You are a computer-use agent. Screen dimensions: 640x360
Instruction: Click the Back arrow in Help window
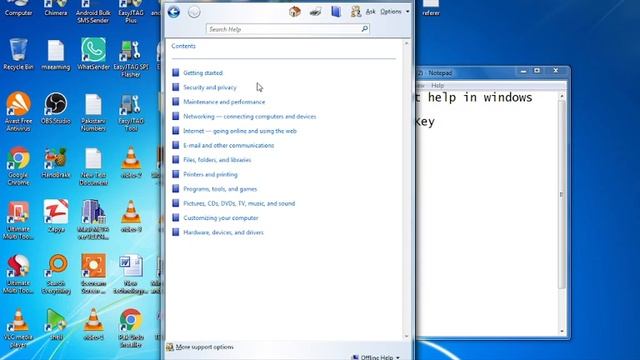[x=174, y=12]
